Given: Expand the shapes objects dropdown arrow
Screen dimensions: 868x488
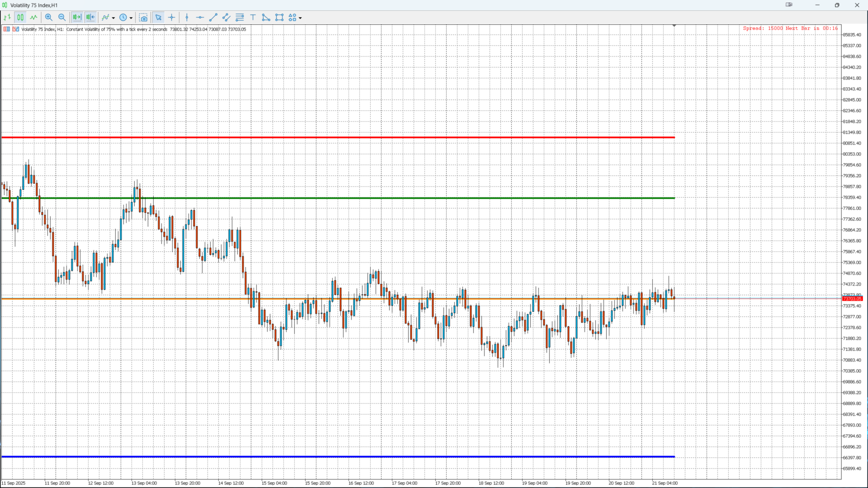Looking at the screenshot, I should tap(300, 18).
